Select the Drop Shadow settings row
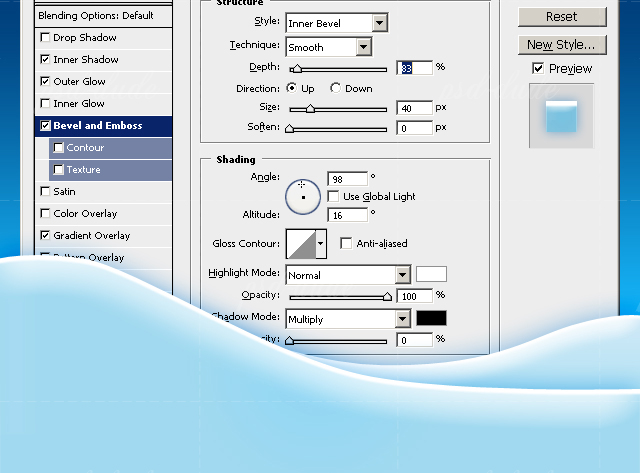 [x=103, y=38]
